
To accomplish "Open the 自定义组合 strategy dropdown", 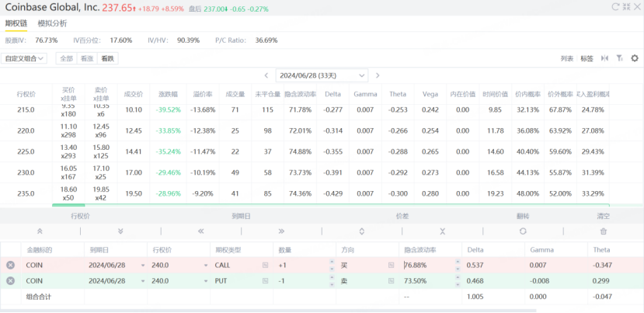I will coord(24,58).
